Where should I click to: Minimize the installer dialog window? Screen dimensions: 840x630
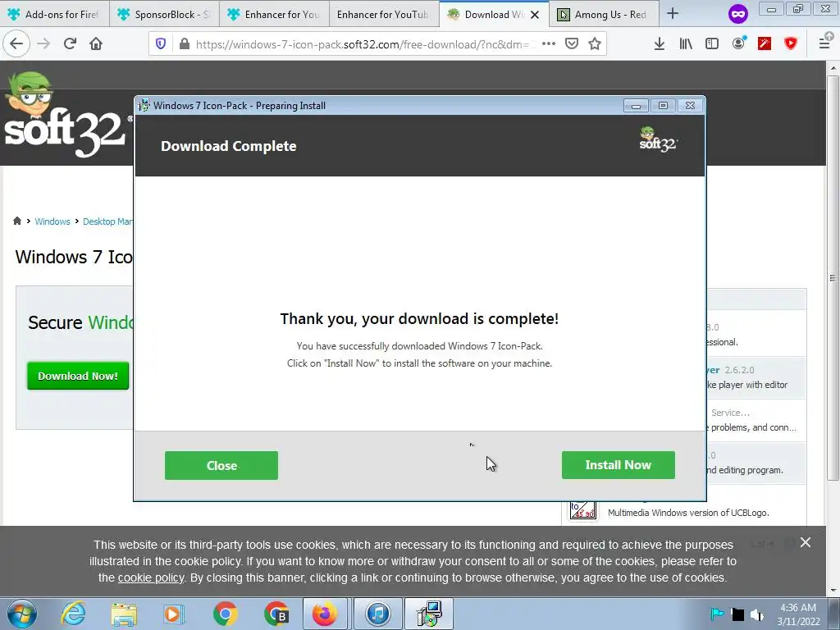[x=636, y=106]
